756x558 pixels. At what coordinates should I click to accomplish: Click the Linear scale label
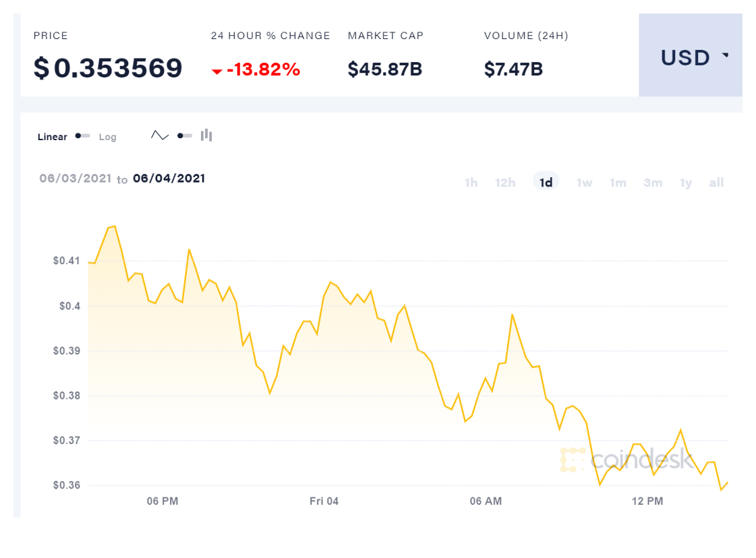pyautogui.click(x=53, y=137)
